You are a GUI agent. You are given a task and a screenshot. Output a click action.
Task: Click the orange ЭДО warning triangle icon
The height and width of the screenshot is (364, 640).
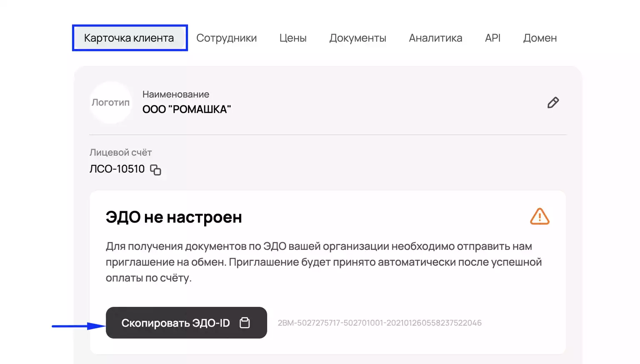[x=540, y=217]
